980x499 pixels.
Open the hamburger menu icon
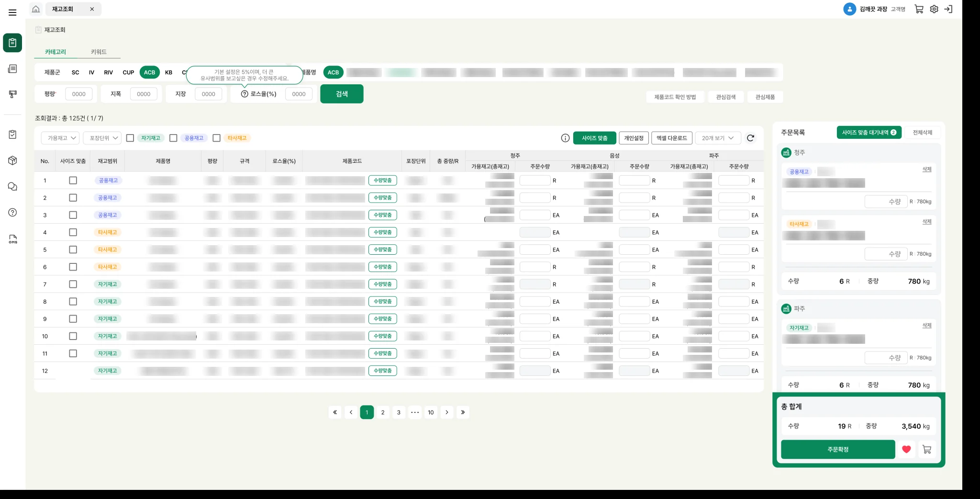coord(12,12)
